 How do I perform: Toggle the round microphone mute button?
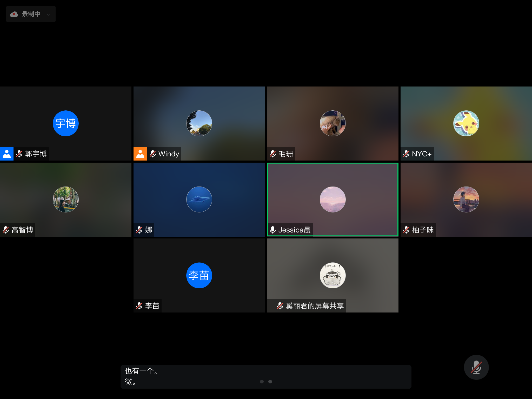pyautogui.click(x=476, y=367)
